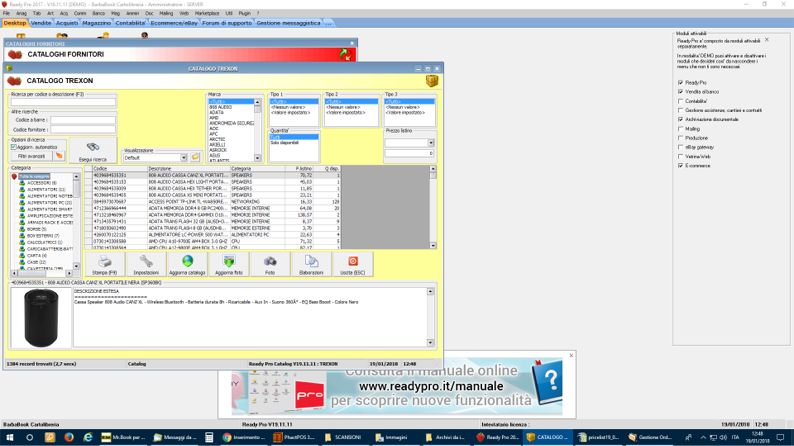Switch to PhactPOS taskbar item
This screenshot has width=794, height=446.
294,437
